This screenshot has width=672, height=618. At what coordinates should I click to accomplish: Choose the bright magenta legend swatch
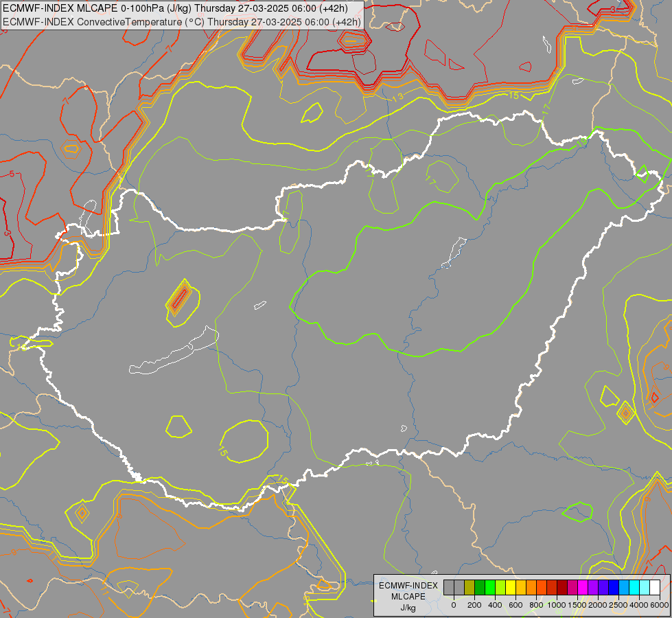pyautogui.click(x=583, y=587)
